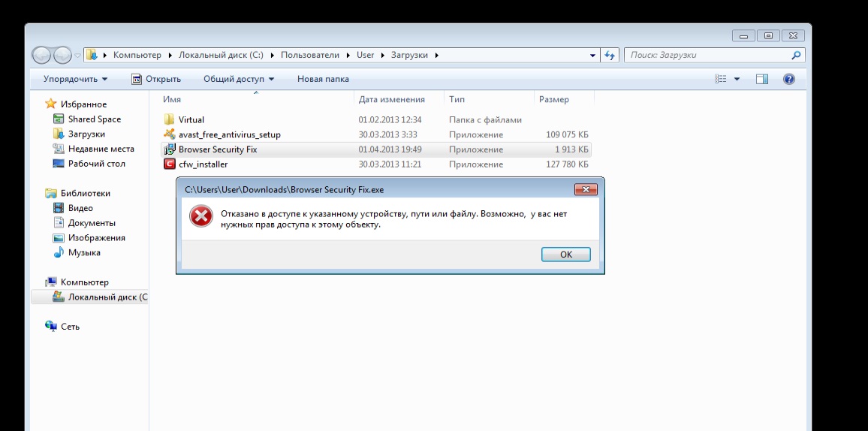The height and width of the screenshot is (431, 868).
Task: Click the Музыка note icon
Action: (58, 253)
